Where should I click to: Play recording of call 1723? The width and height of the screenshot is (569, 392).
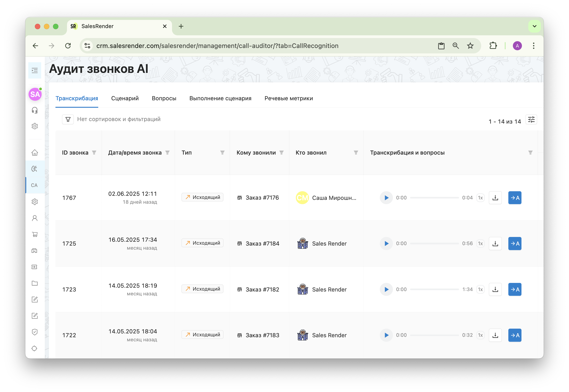coord(386,289)
